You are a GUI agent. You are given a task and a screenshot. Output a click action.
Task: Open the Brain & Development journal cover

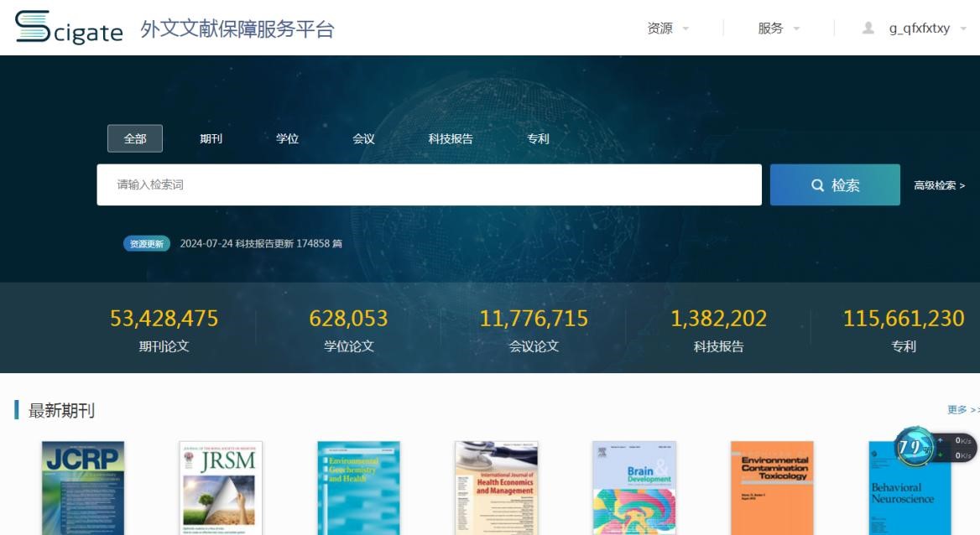coord(633,488)
